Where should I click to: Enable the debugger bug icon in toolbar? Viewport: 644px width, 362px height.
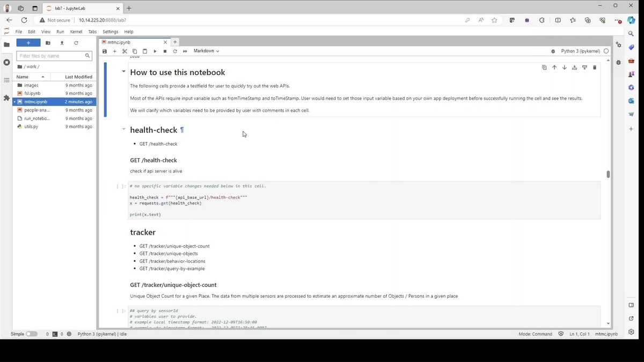coord(553,51)
